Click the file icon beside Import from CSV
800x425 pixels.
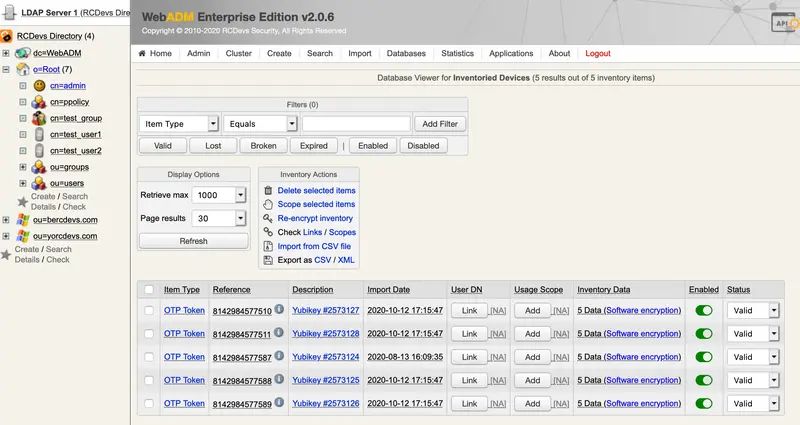(x=268, y=246)
